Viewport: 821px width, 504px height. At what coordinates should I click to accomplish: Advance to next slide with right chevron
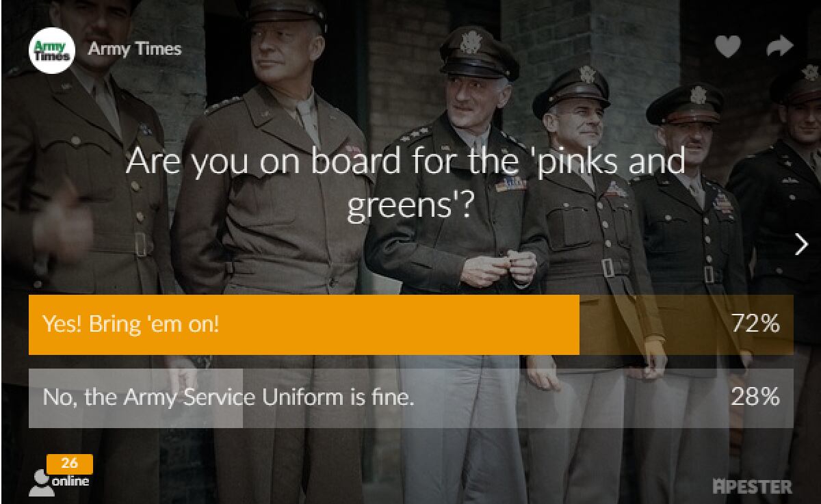(801, 244)
